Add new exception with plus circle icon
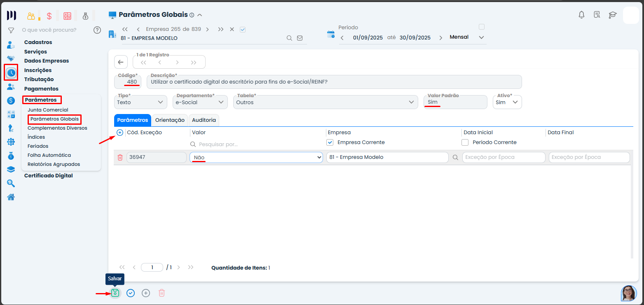644x305 pixels. coord(120,133)
